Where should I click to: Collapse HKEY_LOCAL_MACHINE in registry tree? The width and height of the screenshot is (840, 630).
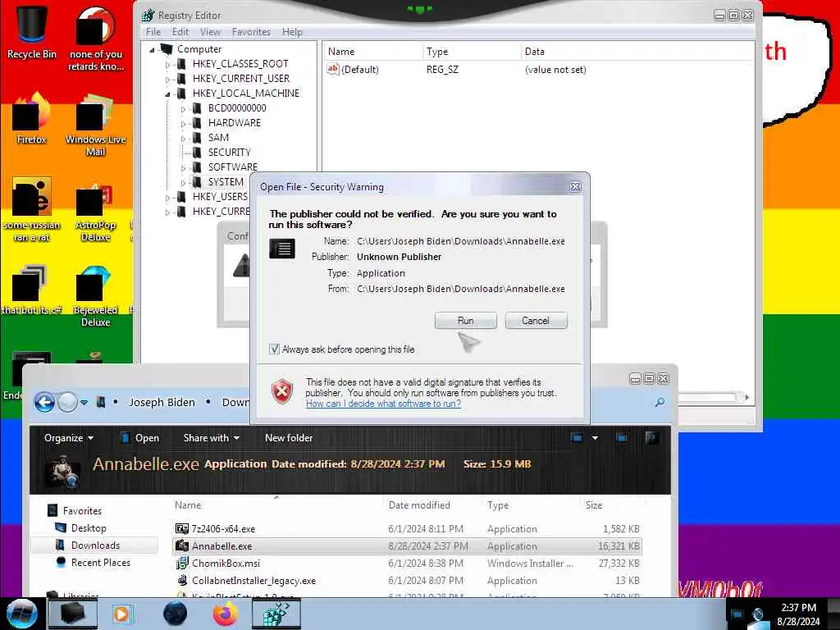(x=167, y=94)
